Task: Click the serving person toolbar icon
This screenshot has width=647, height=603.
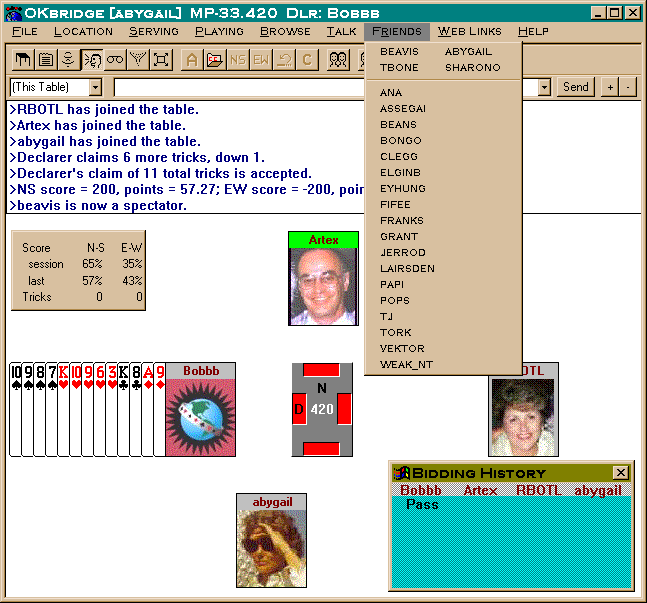Action: 69,60
